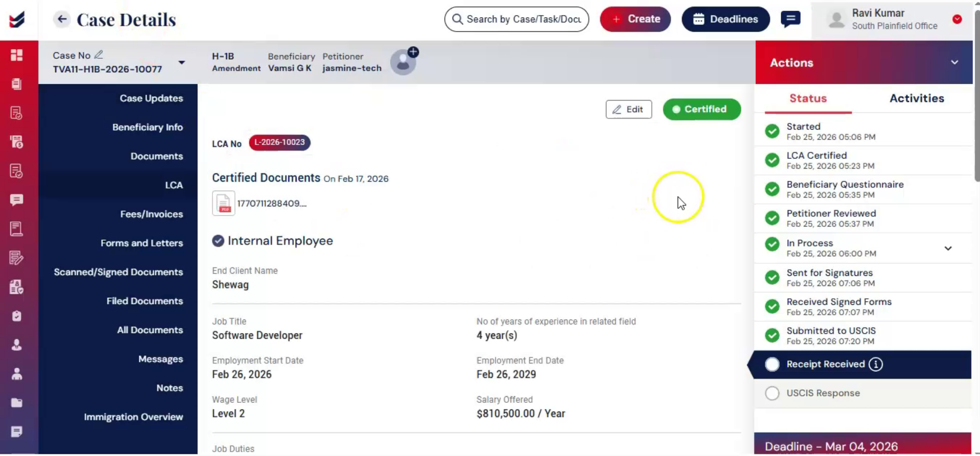Click In Process check circle
Image resolution: width=980 pixels, height=456 pixels.
(x=772, y=244)
